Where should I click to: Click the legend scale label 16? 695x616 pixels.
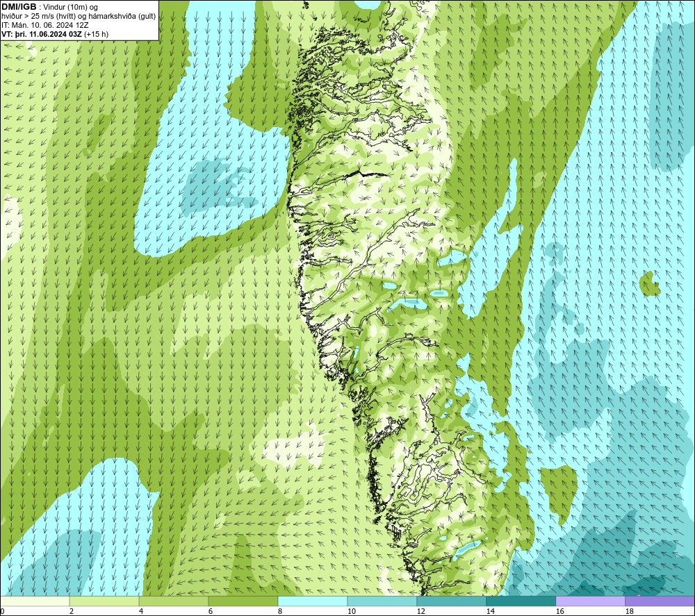tap(559, 611)
